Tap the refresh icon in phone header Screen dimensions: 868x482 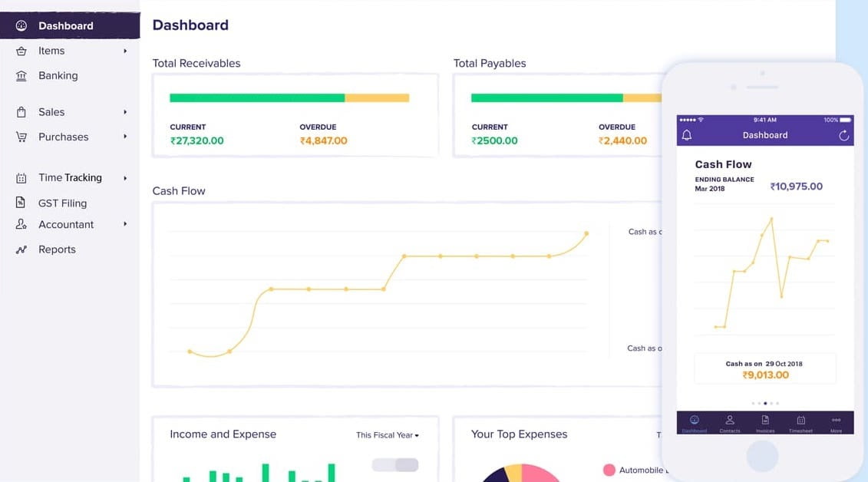click(843, 135)
